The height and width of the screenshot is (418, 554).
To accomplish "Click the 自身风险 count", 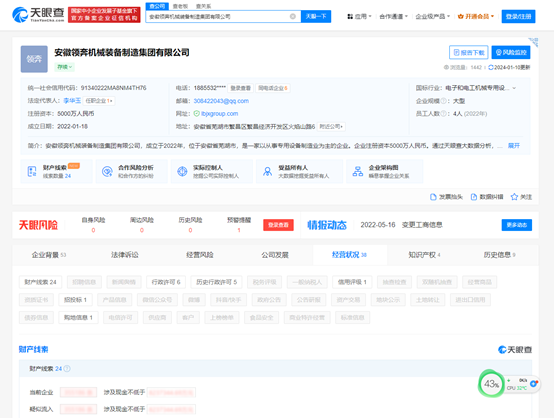I will (x=93, y=230).
